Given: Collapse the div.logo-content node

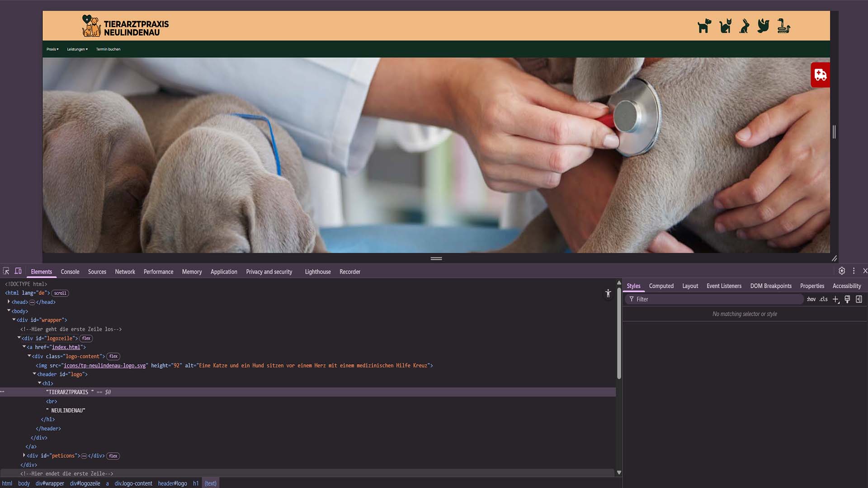Looking at the screenshot, I should 29,356.
